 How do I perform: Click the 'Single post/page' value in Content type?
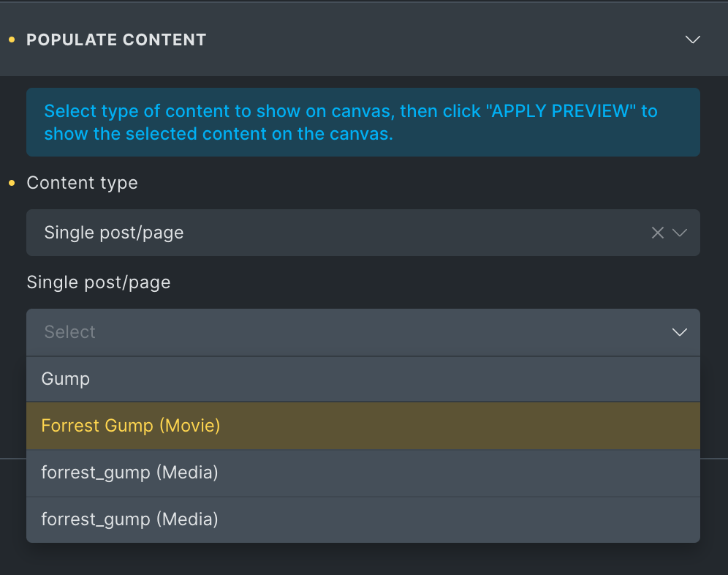114,233
